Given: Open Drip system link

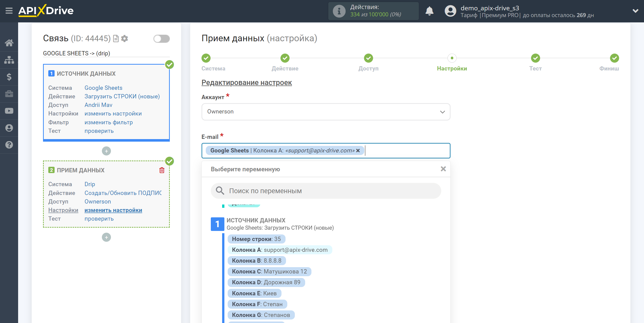Looking at the screenshot, I should 90,184.
